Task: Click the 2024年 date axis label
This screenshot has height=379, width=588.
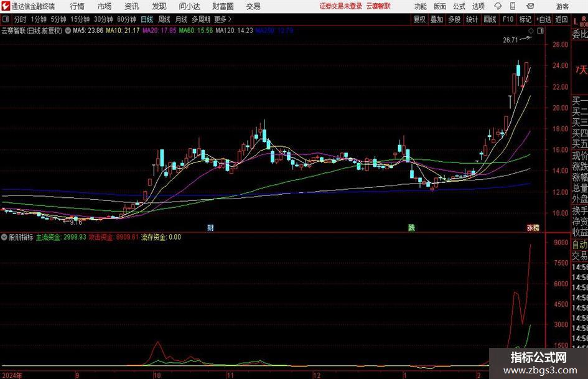Action: point(12,375)
